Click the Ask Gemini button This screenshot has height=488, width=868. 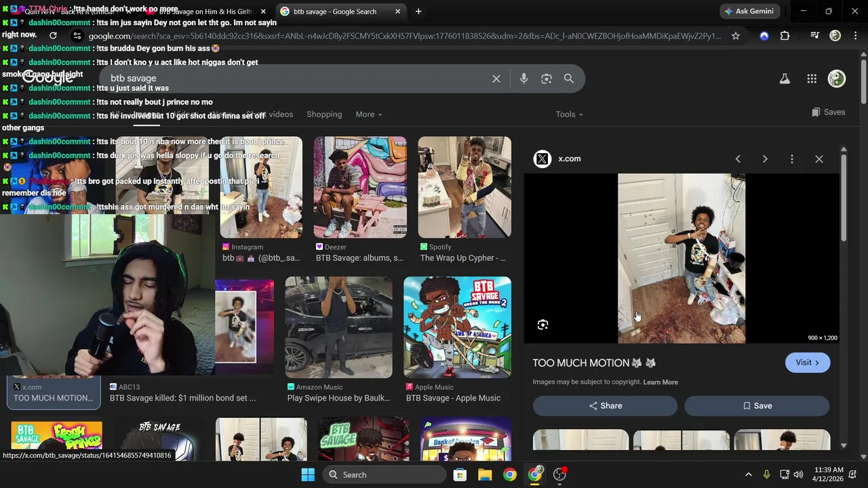[x=749, y=12]
